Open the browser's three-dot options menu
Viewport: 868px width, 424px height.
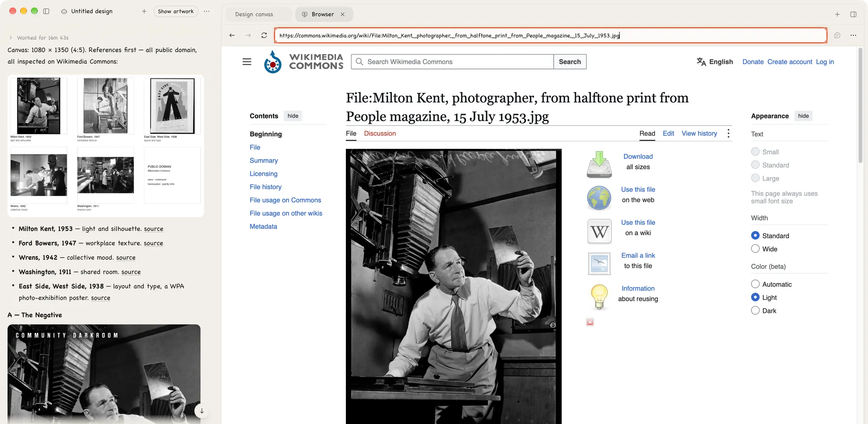coord(853,35)
